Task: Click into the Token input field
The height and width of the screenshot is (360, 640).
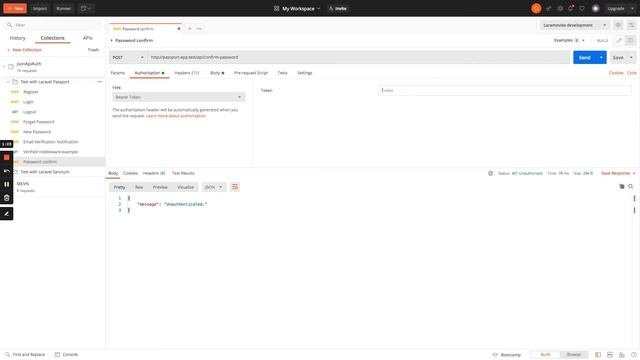Action: coord(504,90)
